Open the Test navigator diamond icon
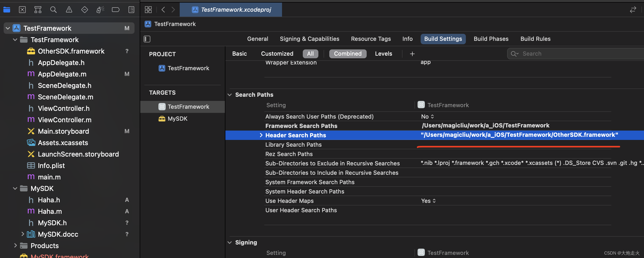644x258 pixels. point(84,10)
